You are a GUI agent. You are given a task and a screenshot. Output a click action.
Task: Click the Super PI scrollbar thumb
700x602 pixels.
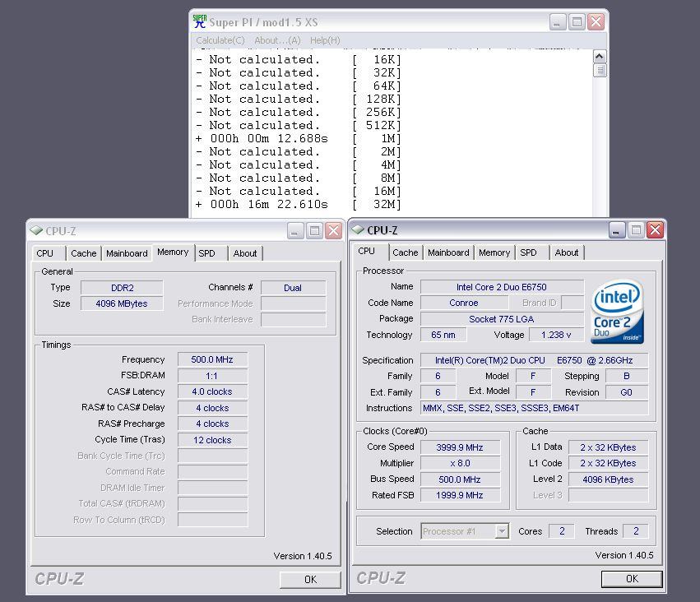[x=600, y=70]
